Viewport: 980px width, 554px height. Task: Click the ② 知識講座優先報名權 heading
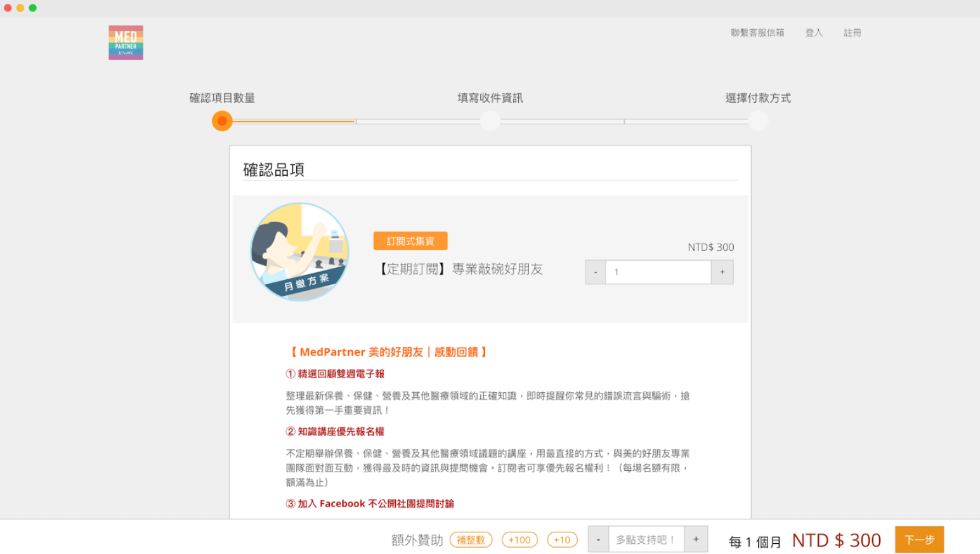pyautogui.click(x=335, y=432)
